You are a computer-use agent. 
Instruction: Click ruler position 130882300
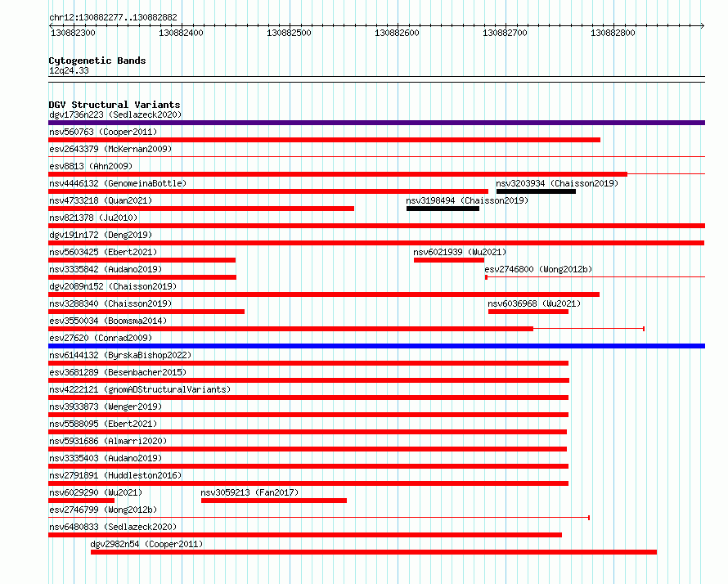[73, 33]
